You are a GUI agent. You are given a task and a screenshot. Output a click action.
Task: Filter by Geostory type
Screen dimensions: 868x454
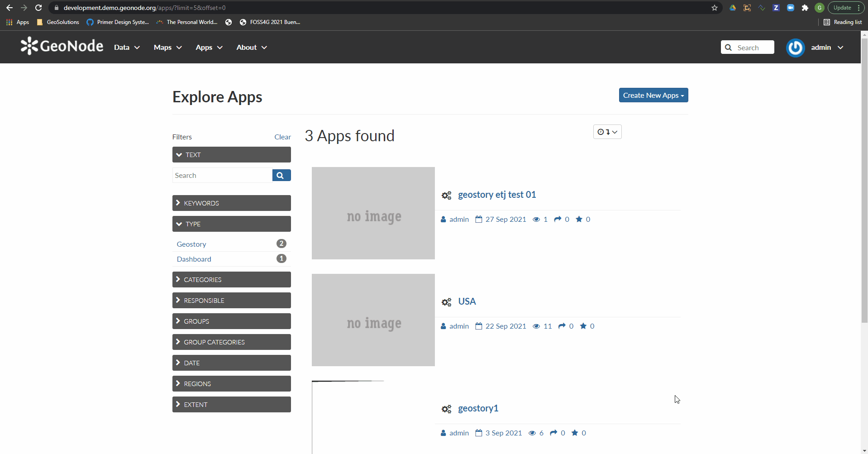pos(191,244)
